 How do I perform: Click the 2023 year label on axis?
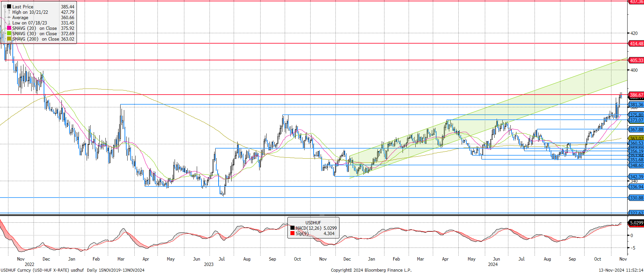coord(209,264)
